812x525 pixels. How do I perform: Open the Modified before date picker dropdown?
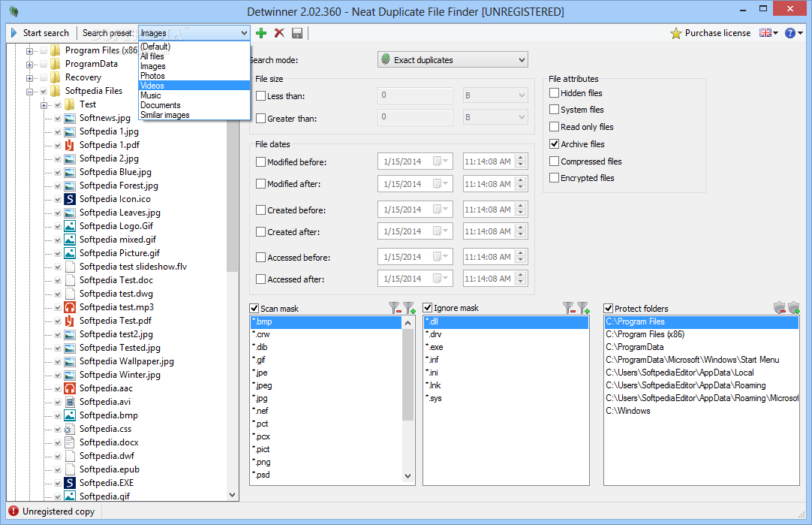click(441, 161)
